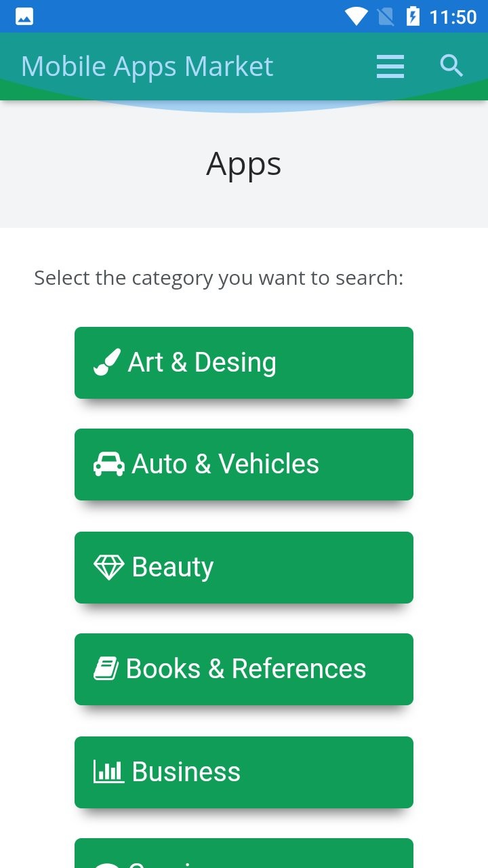This screenshot has width=488, height=868.
Task: Open the hamburger navigation menu
Action: [390, 66]
